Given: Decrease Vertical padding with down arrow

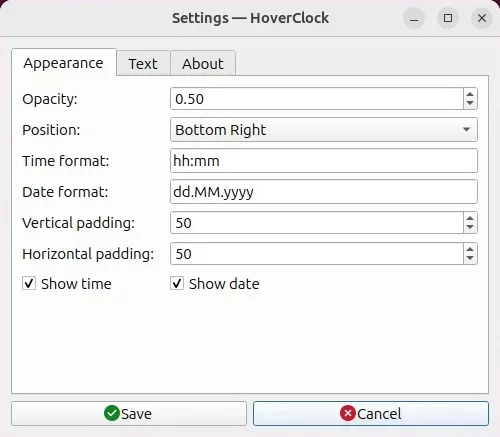Looking at the screenshot, I should pos(470,228).
